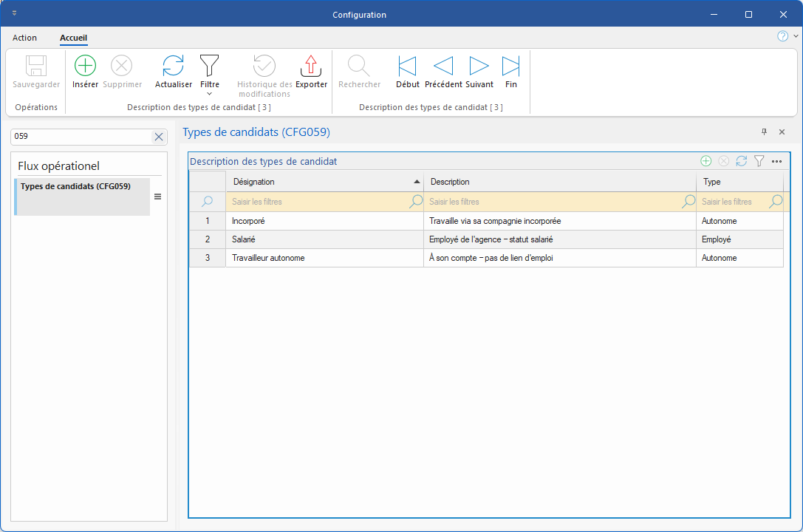Select Types de candidats (CFG059) in sidebar
The image size is (803, 532).
click(82, 197)
